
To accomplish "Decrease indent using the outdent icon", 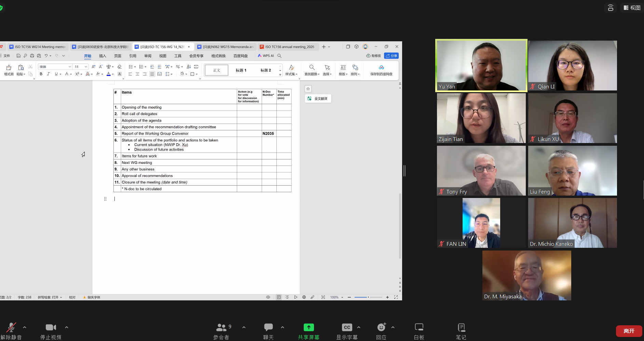I will 152,67.
